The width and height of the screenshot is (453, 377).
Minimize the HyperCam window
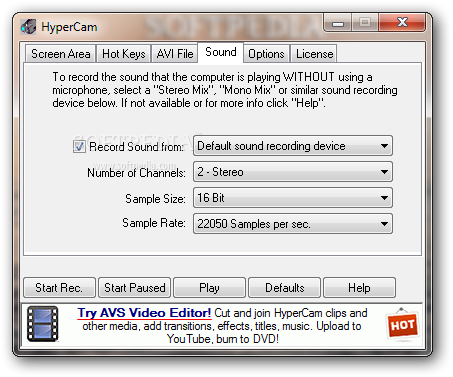[337, 23]
